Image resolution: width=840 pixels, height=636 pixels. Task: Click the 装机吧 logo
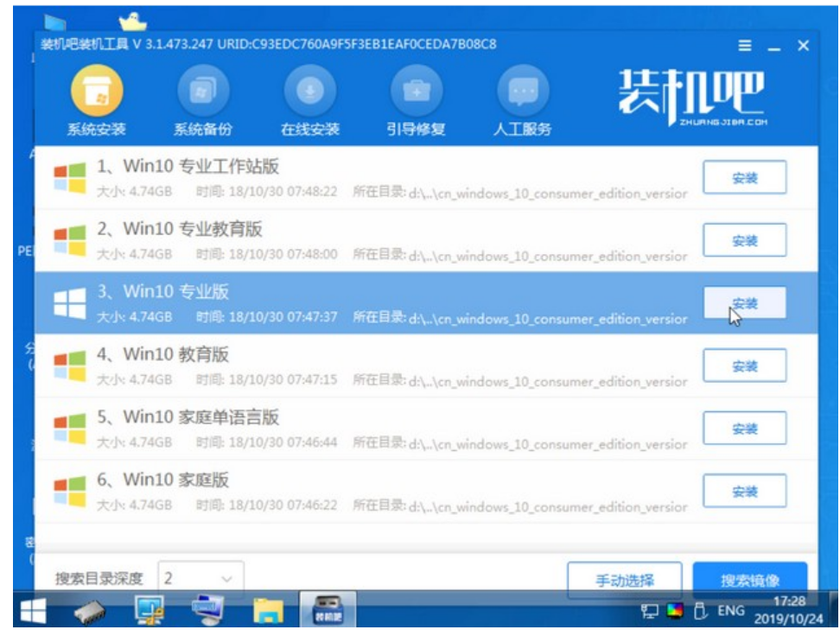692,97
